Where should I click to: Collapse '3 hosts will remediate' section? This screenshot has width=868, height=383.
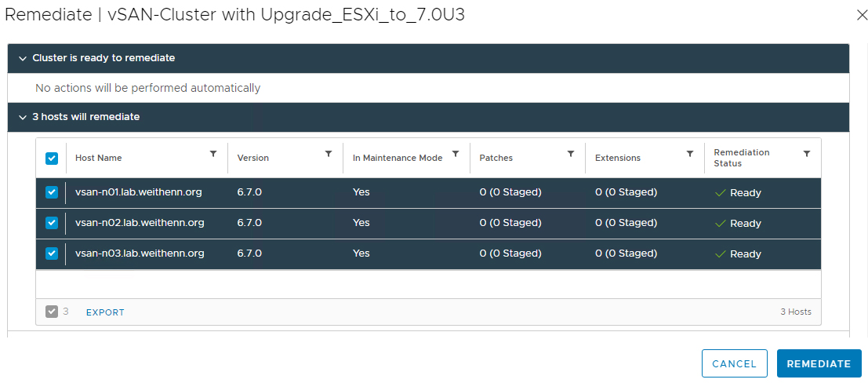[23, 118]
